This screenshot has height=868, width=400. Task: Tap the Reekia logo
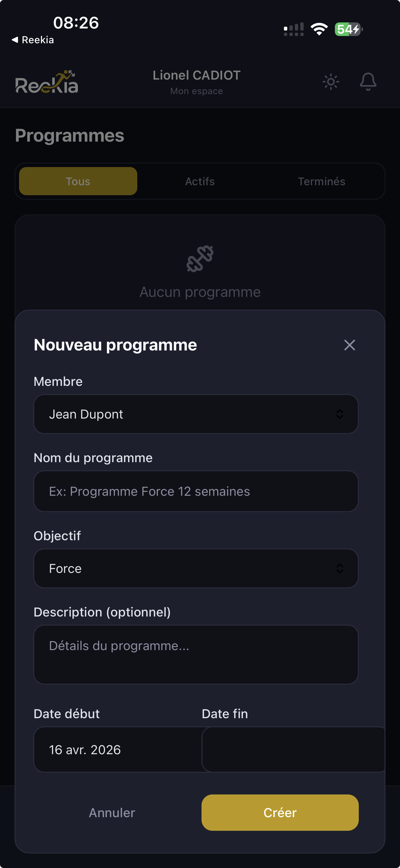pos(47,82)
